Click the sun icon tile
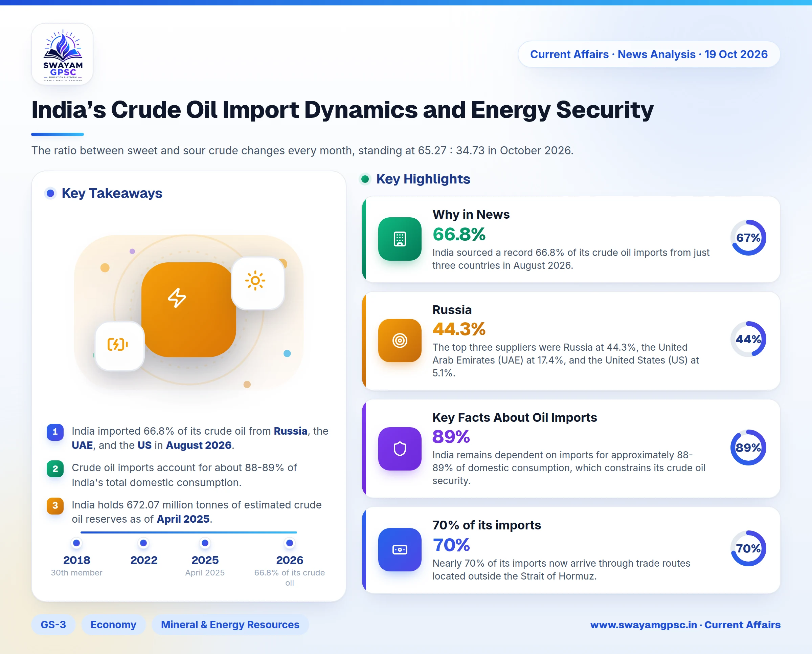The height and width of the screenshot is (654, 812). 257,283
